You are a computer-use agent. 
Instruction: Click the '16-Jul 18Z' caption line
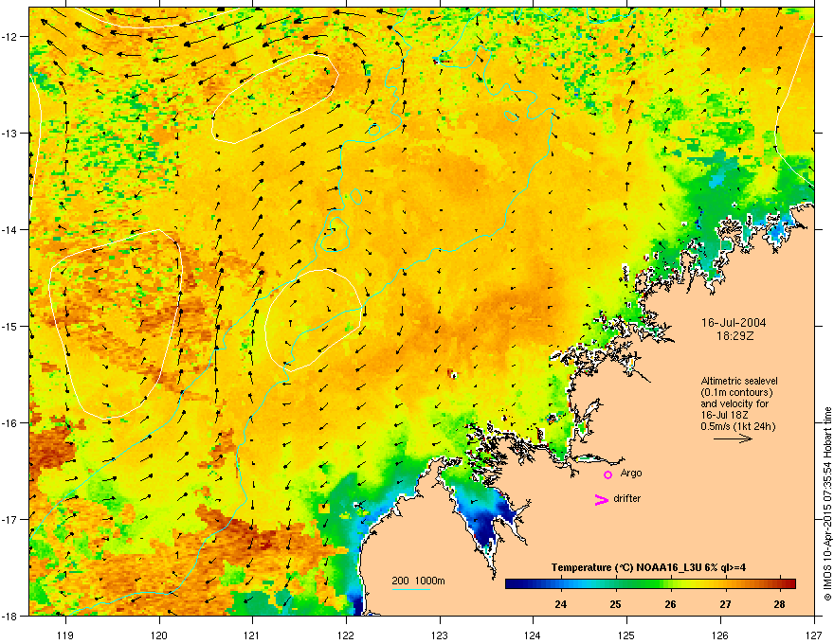pyautogui.click(x=723, y=415)
